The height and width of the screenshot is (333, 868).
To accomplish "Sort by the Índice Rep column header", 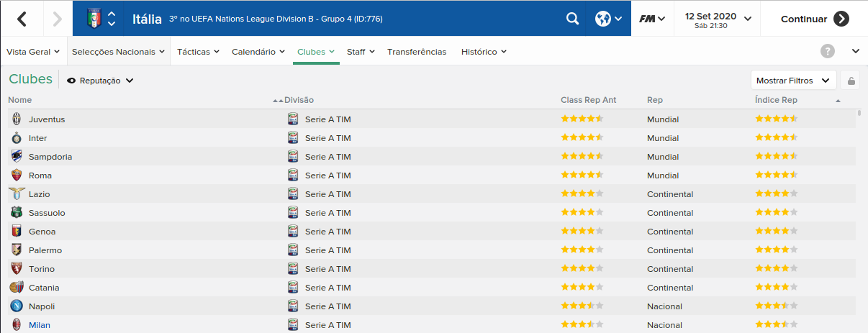I will pyautogui.click(x=776, y=100).
